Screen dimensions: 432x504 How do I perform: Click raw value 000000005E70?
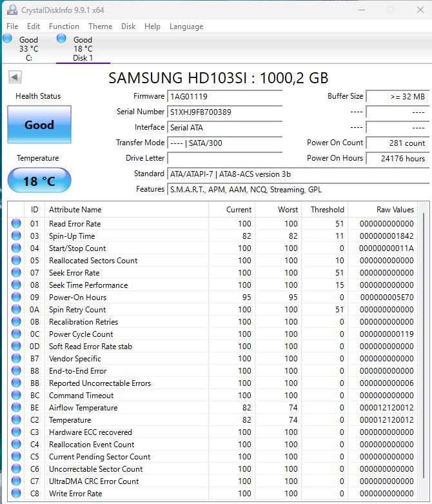(x=387, y=297)
